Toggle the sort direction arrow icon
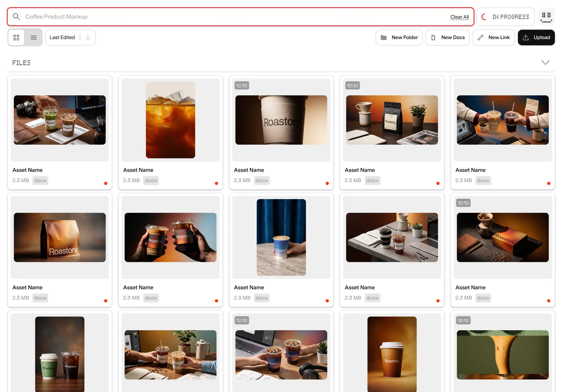Viewport: 562px width, 392px height. [88, 37]
